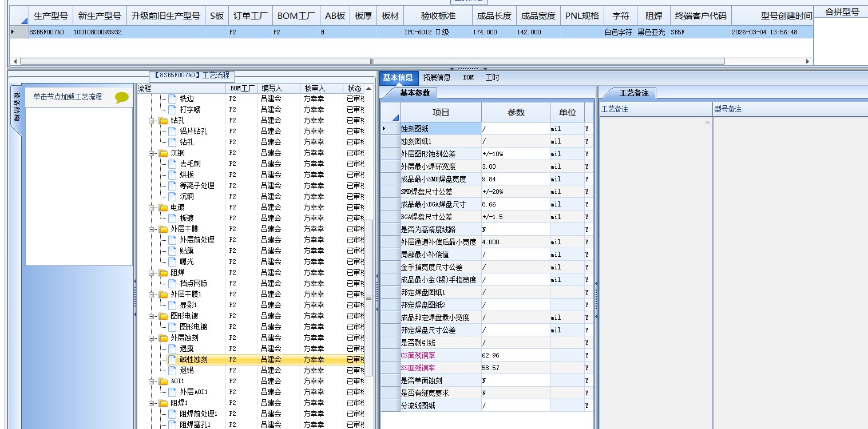Click the document icon beside 板镀
This screenshot has height=429, width=868.
(x=172, y=219)
